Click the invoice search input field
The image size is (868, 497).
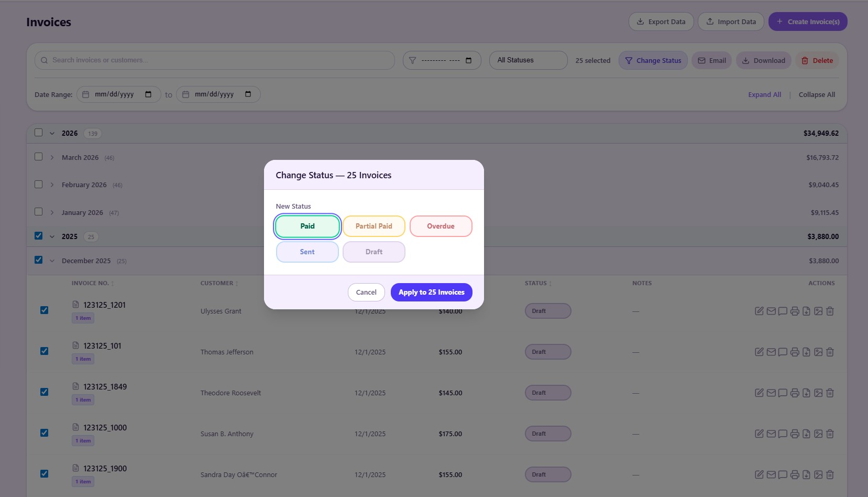pos(214,60)
